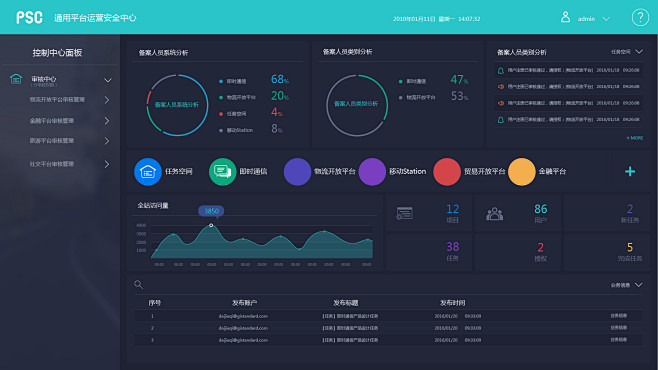Select 审核中心 in the sidebar
Viewport: 658px width, 370px height.
pyautogui.click(x=44, y=79)
